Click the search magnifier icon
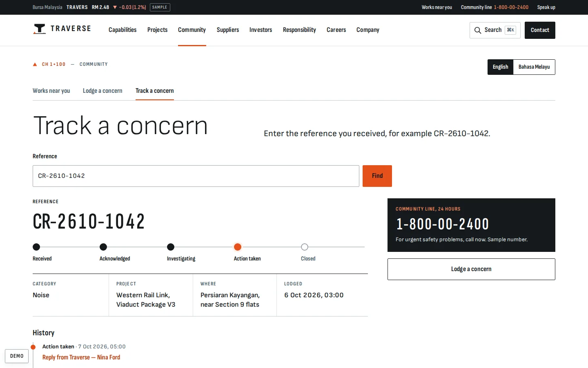 click(x=478, y=30)
